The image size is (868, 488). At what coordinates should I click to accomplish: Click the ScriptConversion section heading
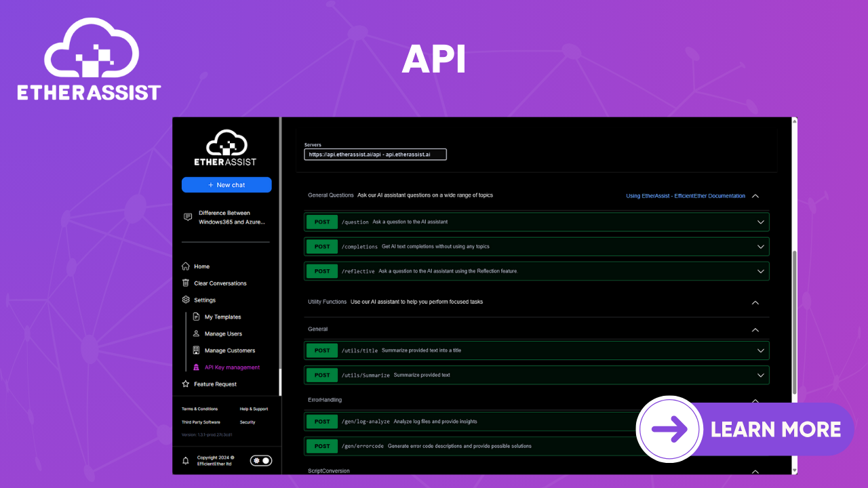(329, 470)
